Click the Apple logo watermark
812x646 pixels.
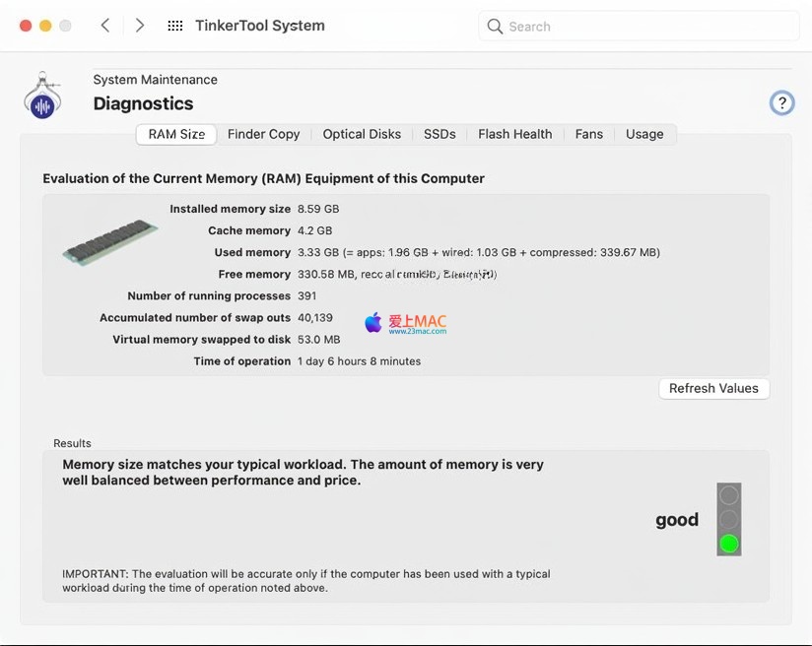click(x=373, y=323)
